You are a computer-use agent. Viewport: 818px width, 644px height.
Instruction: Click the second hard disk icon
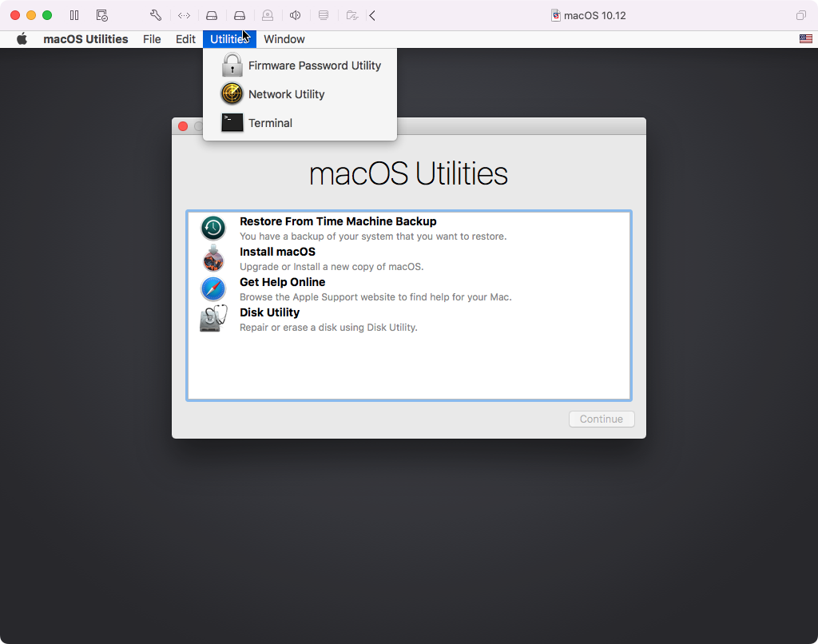[240, 16]
